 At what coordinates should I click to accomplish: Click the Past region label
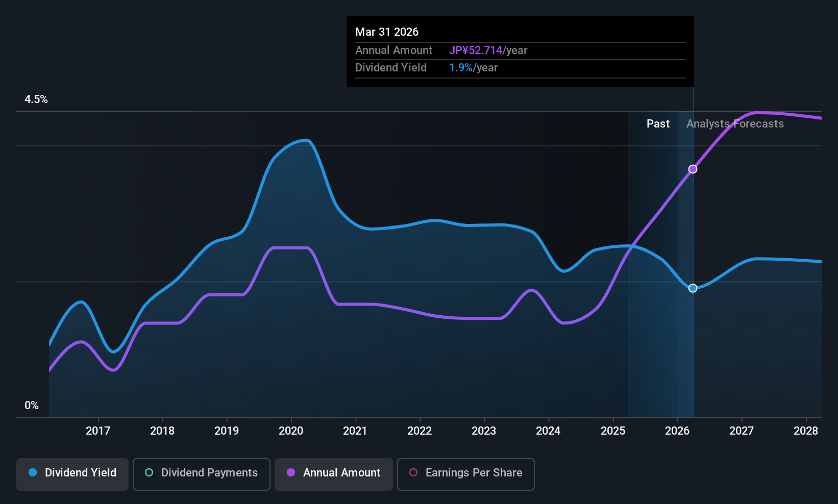pyautogui.click(x=658, y=124)
